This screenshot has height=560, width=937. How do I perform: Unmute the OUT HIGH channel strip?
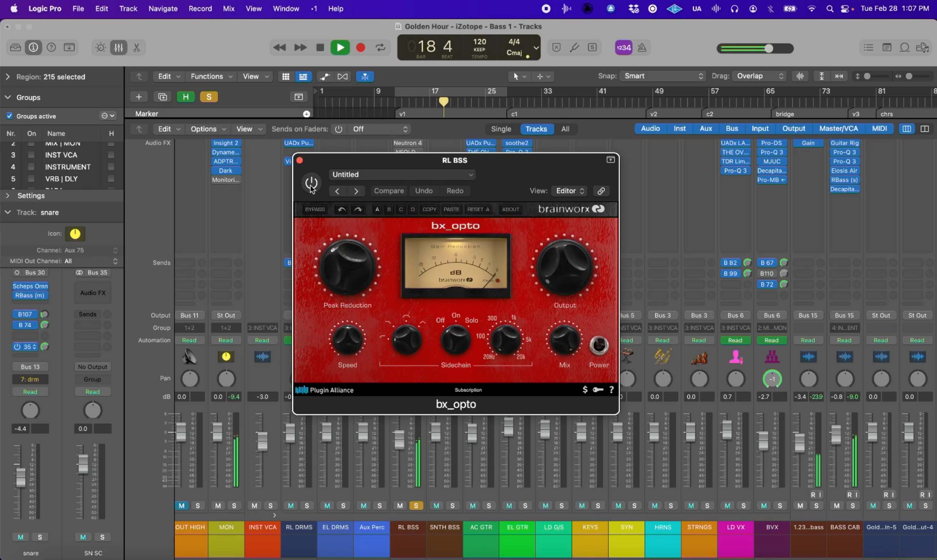coord(182,506)
